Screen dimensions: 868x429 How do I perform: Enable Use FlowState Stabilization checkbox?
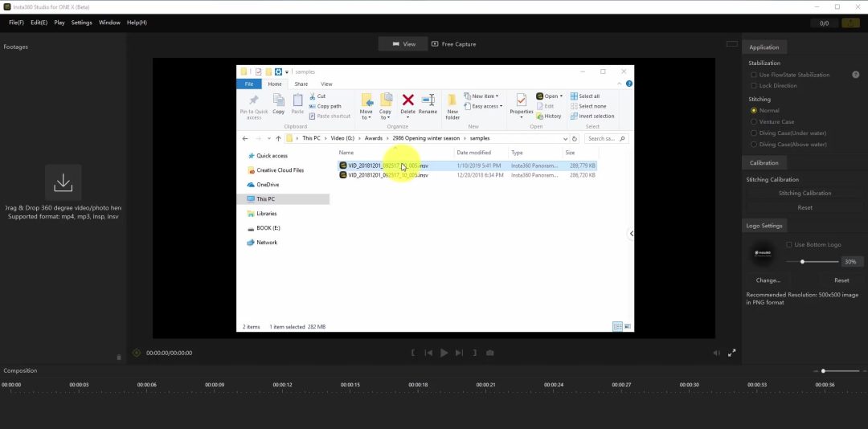click(x=754, y=75)
